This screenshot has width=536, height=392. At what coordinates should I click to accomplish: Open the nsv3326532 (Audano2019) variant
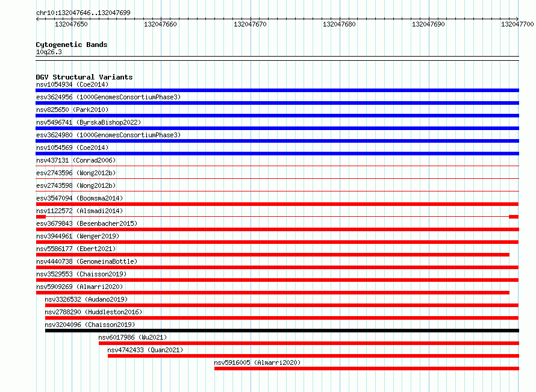point(86,299)
